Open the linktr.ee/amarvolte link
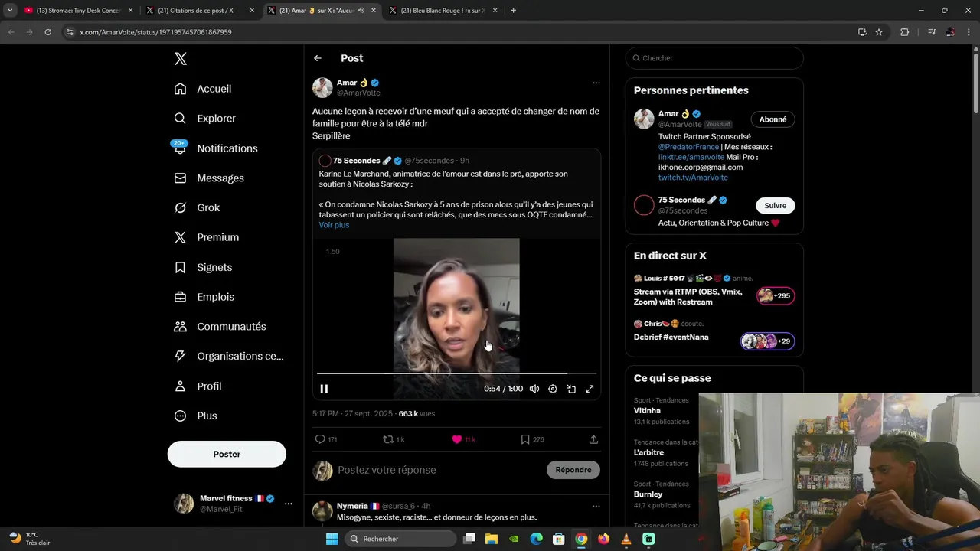Viewport: 980px width, 551px height. [691, 157]
